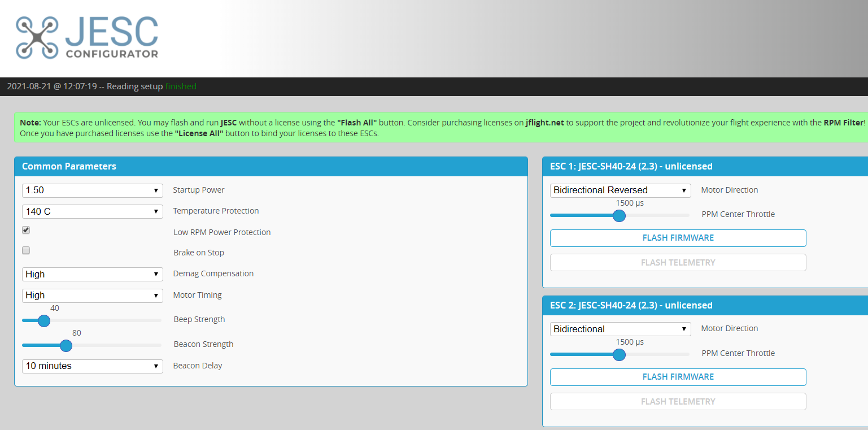Click Flash Telemetry under ESC 1
This screenshot has height=430, width=868.
[x=678, y=263]
